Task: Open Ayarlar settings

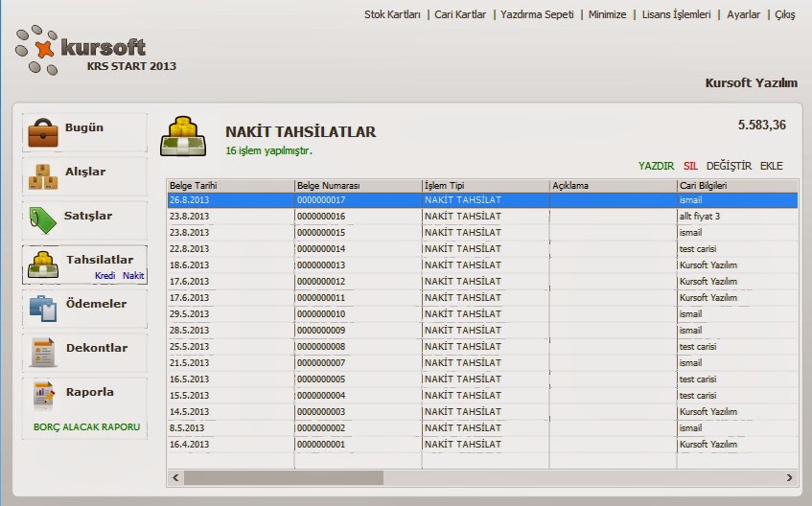Action: (743, 14)
